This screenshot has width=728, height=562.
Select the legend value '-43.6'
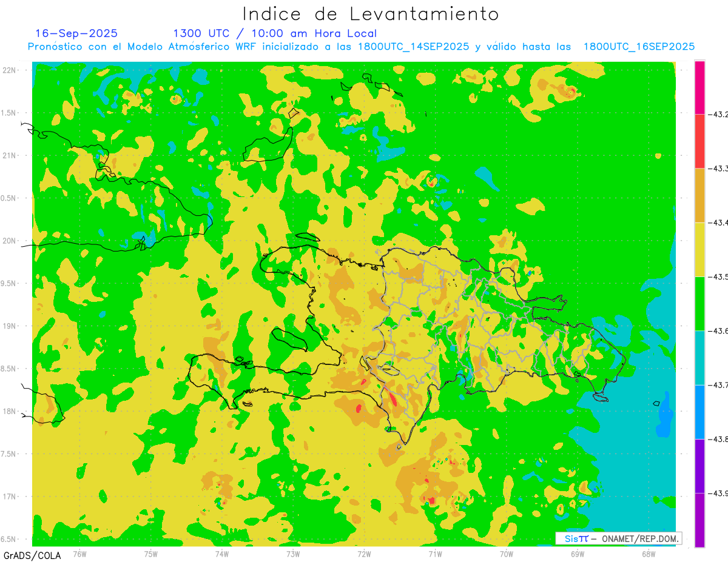pyautogui.click(x=719, y=330)
